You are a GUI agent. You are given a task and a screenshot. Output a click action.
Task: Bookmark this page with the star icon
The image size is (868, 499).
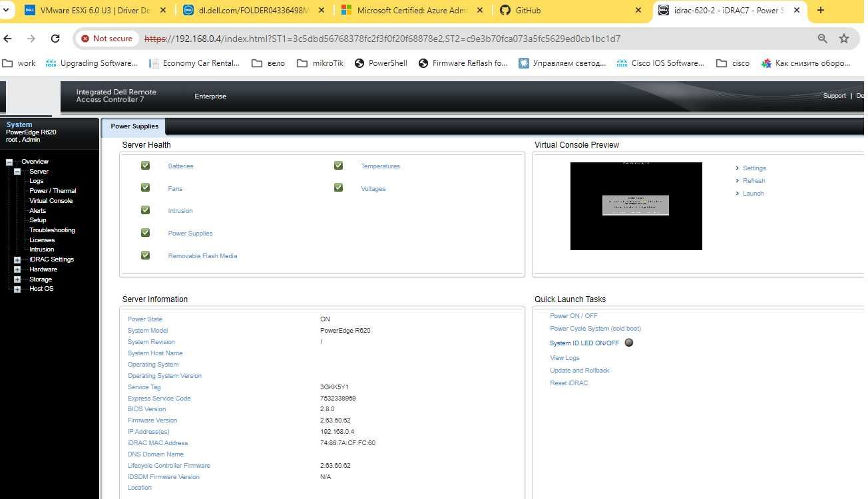click(844, 39)
